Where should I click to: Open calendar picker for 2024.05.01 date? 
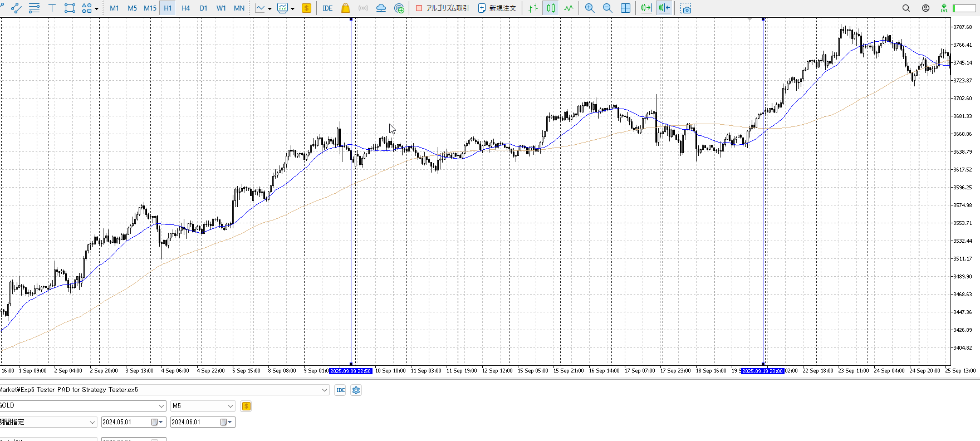155,422
